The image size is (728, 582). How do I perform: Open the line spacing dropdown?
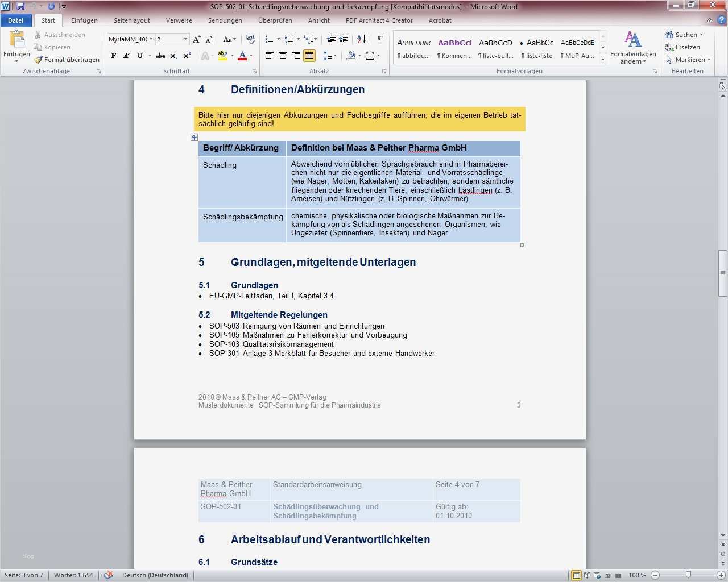pyautogui.click(x=329, y=56)
